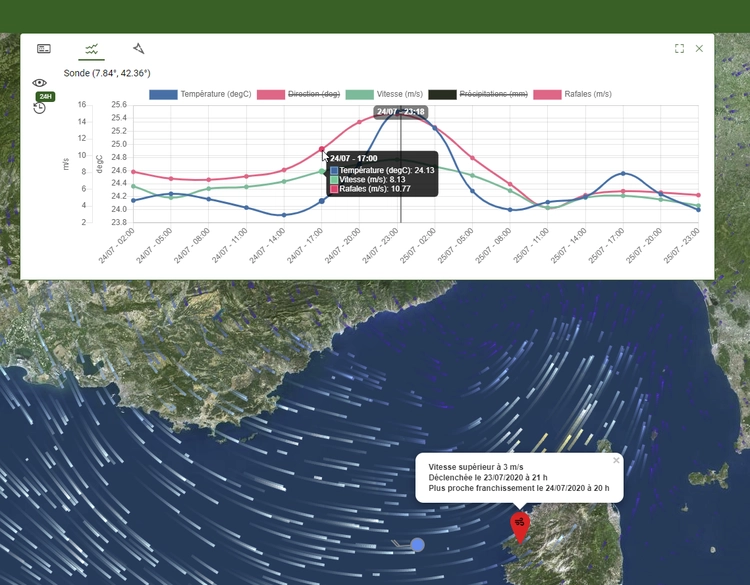Image resolution: width=750 pixels, height=585 pixels.
Task: Click the red wind alert map marker
Action: 520,525
